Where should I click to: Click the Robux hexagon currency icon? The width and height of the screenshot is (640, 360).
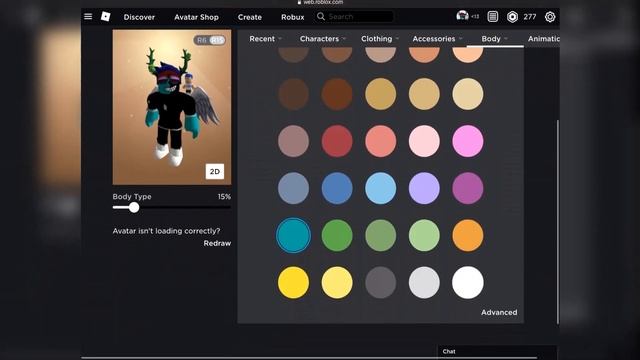pyautogui.click(x=512, y=17)
